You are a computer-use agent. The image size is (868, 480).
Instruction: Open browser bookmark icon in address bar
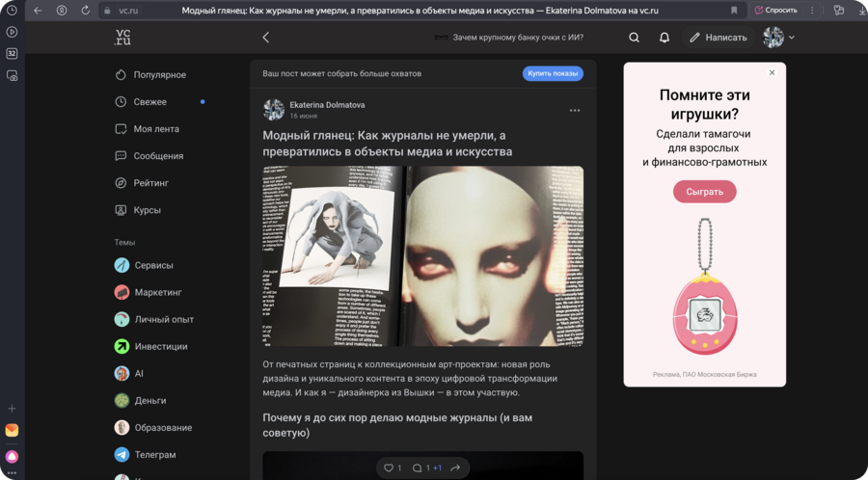pyautogui.click(x=734, y=11)
